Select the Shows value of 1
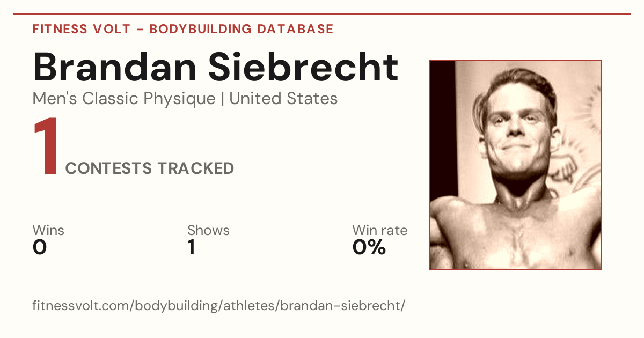 pos(192,247)
